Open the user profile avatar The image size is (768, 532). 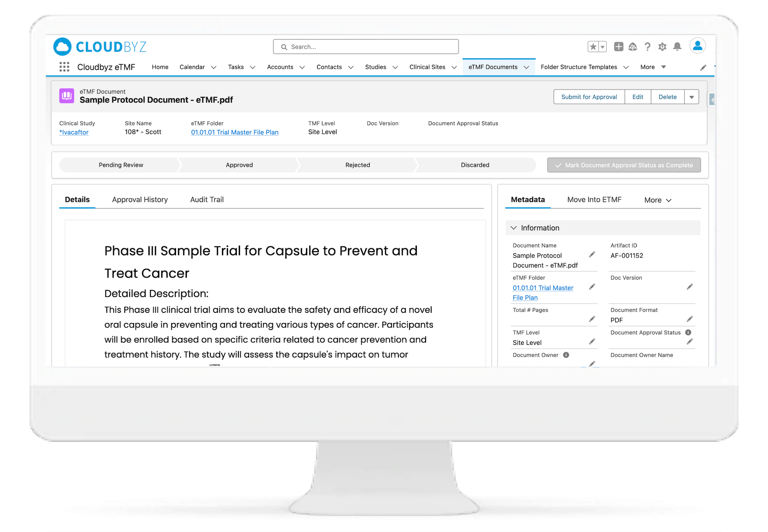point(697,46)
